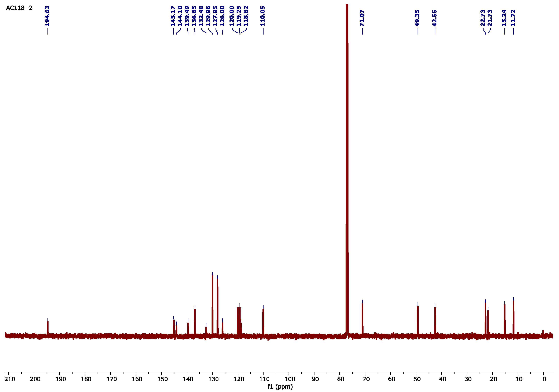Click the f1 (ppm) axis title
The image size is (559, 392).
[280, 387]
